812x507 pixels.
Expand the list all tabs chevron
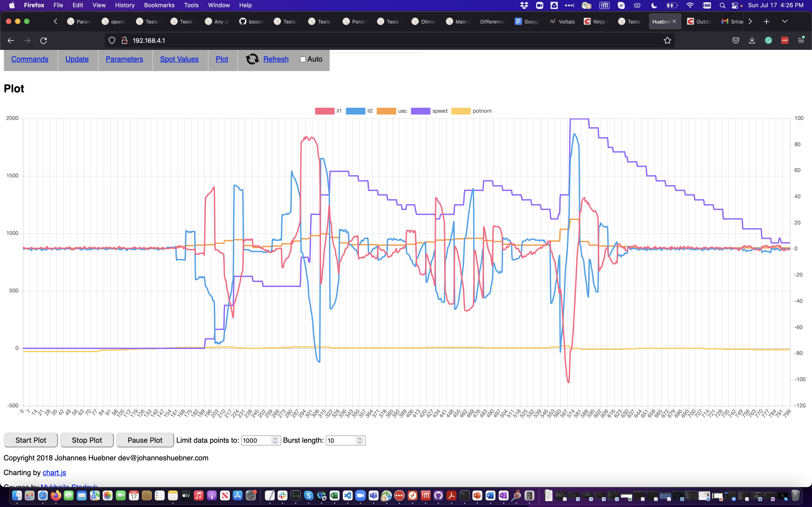click(x=785, y=22)
